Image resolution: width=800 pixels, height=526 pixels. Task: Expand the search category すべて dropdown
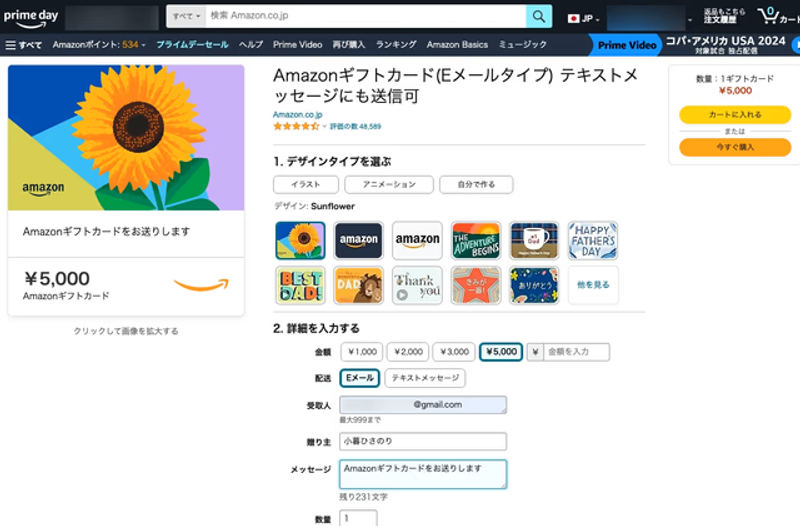coord(186,17)
